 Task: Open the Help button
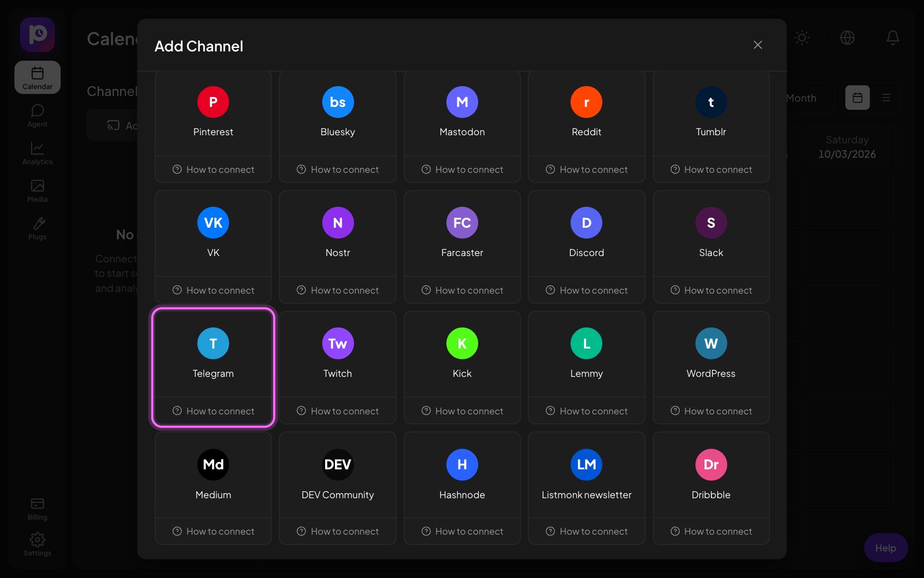886,548
